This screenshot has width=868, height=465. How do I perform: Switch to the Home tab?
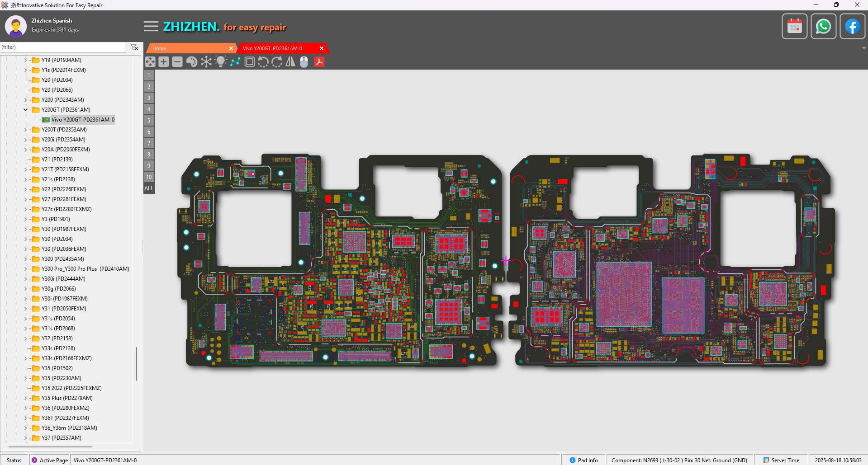click(x=191, y=48)
